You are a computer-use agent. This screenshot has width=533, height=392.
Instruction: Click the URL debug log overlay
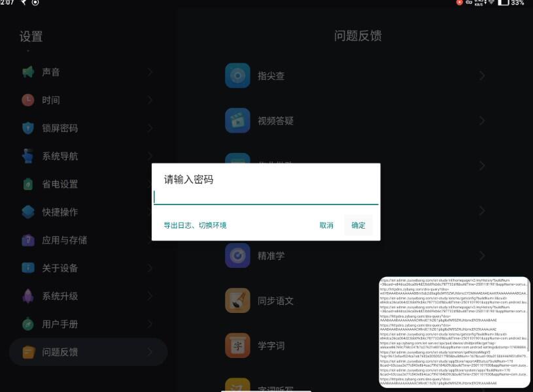point(454,332)
